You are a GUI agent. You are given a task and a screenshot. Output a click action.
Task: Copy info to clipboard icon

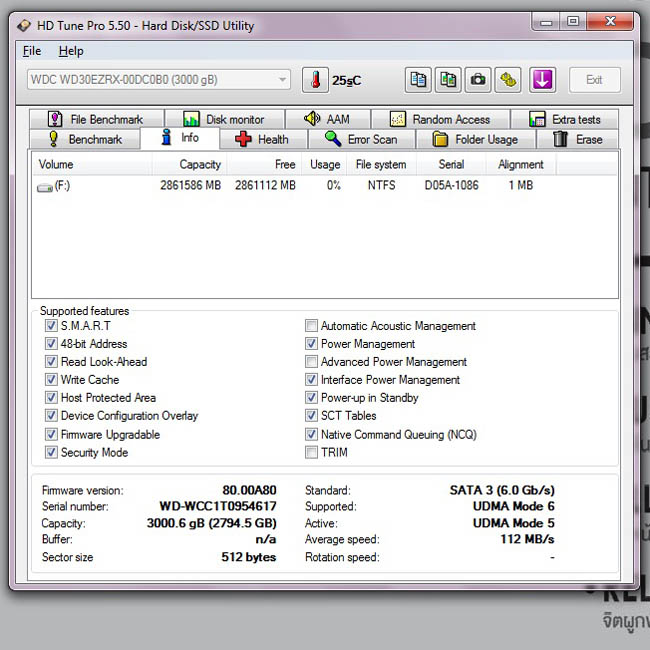418,80
